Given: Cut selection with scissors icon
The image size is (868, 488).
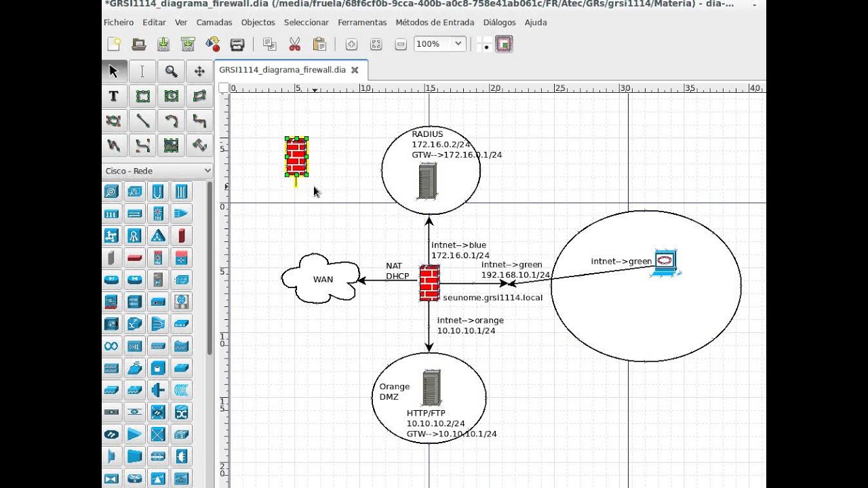Looking at the screenshot, I should pyautogui.click(x=294, y=44).
